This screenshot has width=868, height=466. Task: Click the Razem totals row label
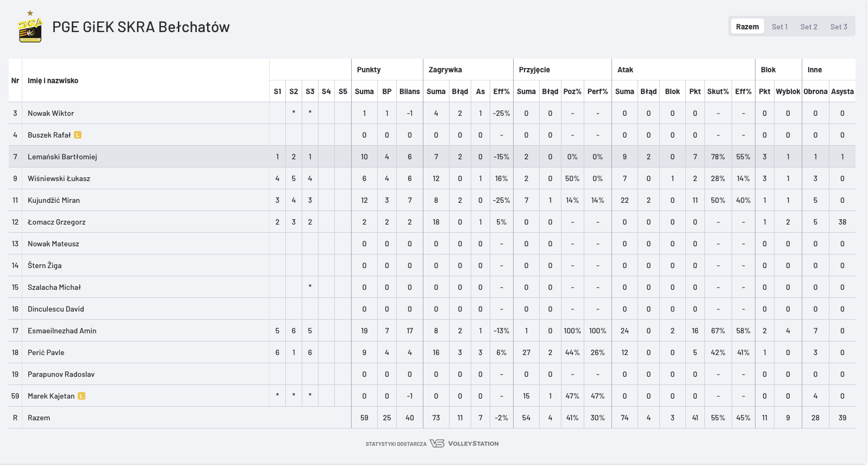pyautogui.click(x=39, y=418)
